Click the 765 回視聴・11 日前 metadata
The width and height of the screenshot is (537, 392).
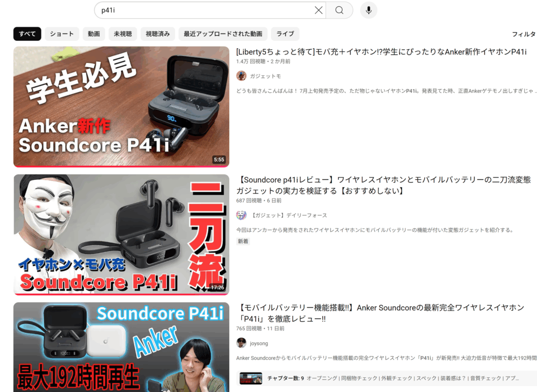click(x=260, y=328)
